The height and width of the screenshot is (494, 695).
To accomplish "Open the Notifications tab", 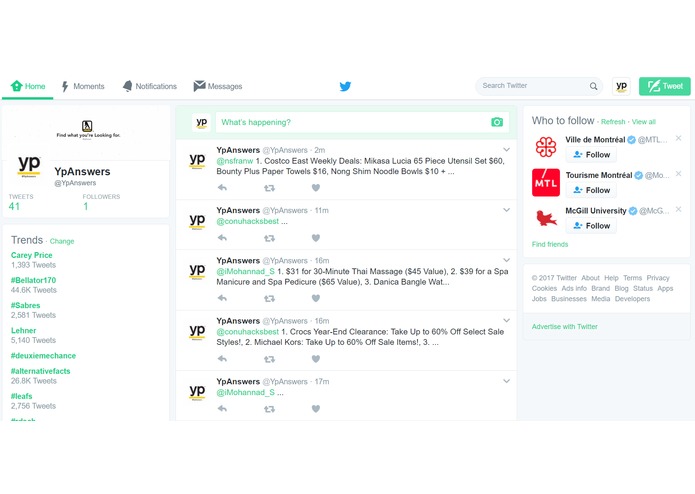I will 150,86.
